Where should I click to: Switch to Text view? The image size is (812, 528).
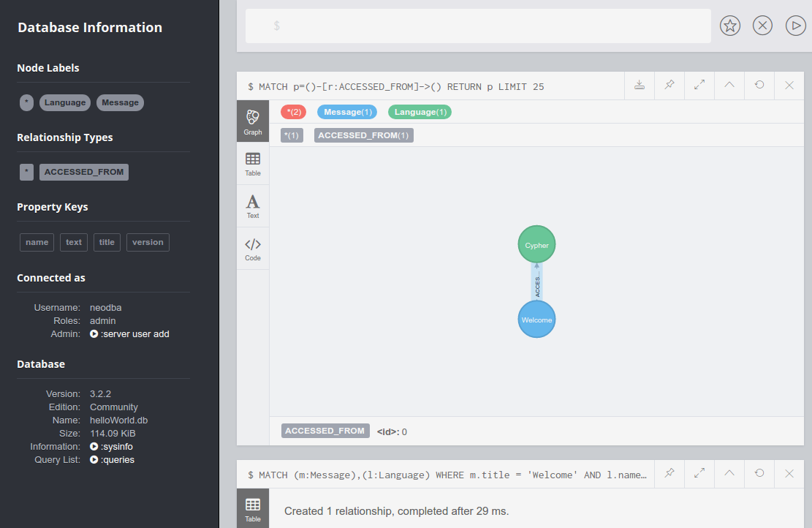pyautogui.click(x=253, y=206)
